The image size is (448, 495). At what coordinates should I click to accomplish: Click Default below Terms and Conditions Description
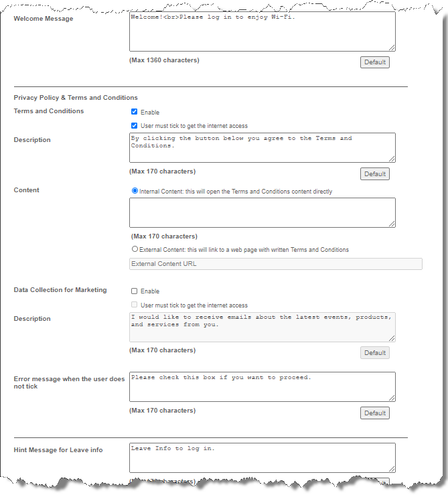[x=375, y=174]
